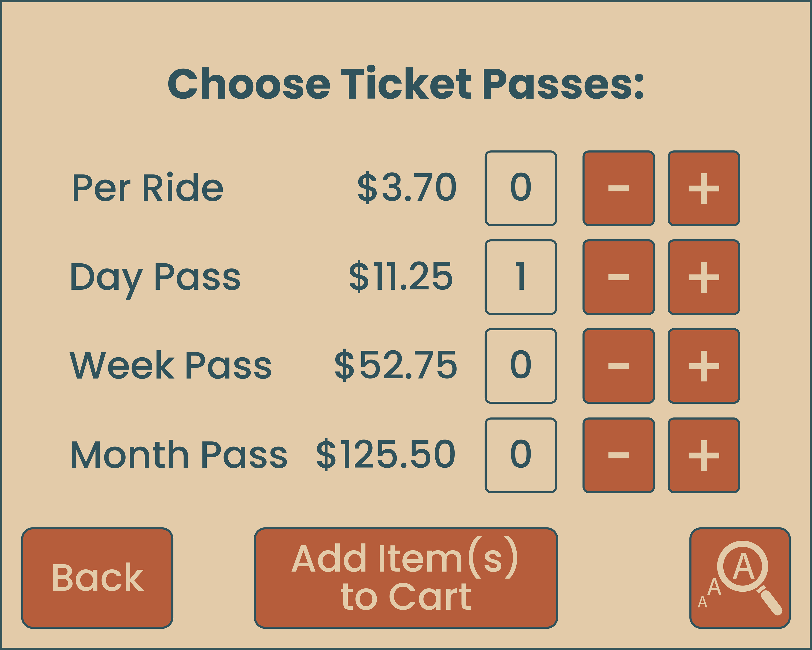Select the Day Pass quantity box

click(x=520, y=277)
